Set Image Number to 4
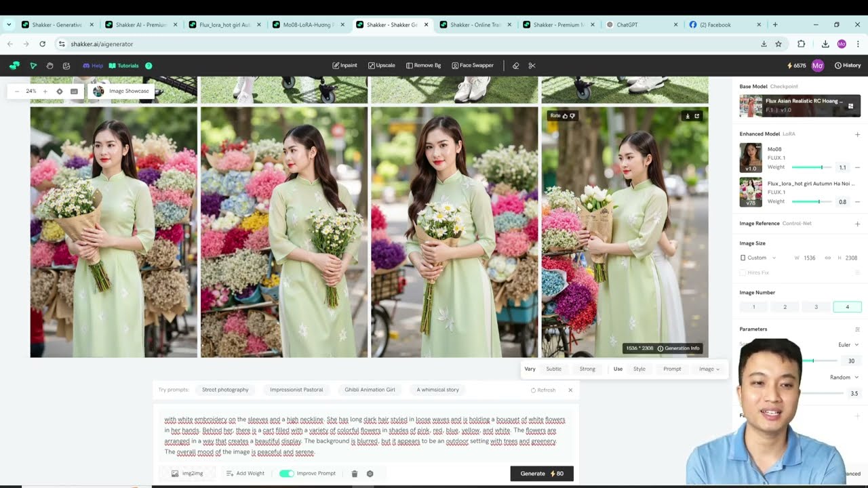 coord(847,307)
